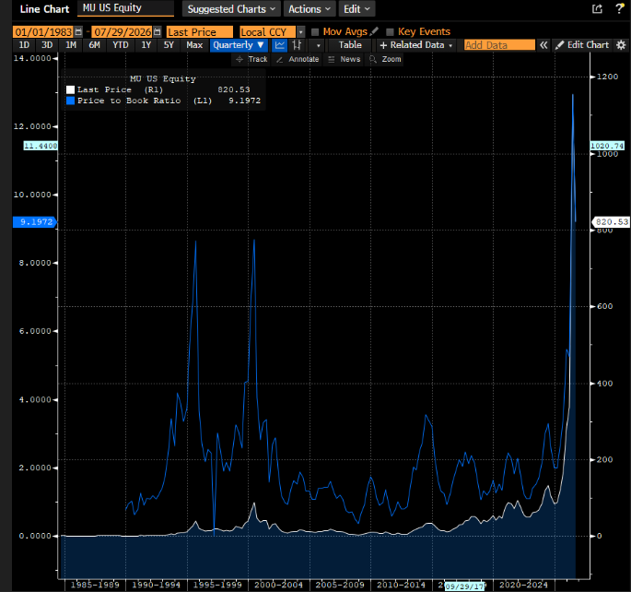Select the Max range tab
Image resolution: width=631 pixels, height=592 pixels.
click(194, 45)
